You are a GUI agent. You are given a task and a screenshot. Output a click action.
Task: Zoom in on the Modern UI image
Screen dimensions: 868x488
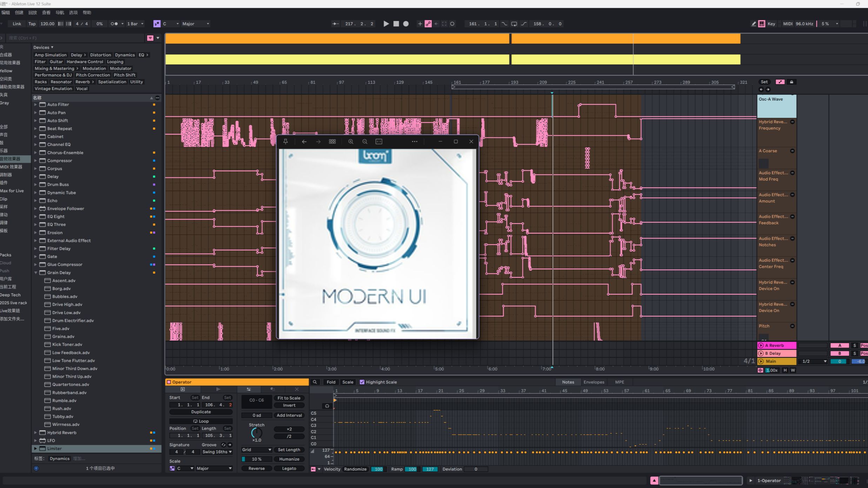350,141
